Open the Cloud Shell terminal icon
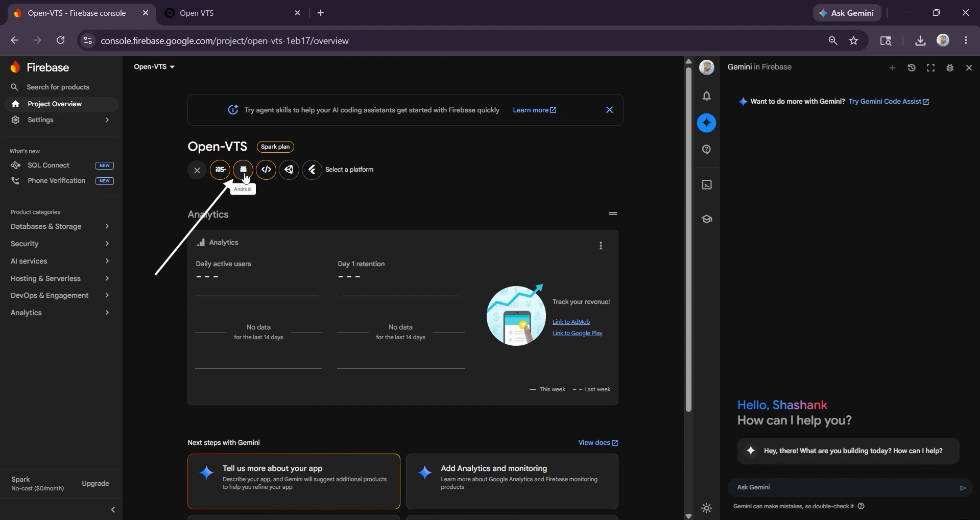The width and height of the screenshot is (980, 520). click(x=707, y=185)
